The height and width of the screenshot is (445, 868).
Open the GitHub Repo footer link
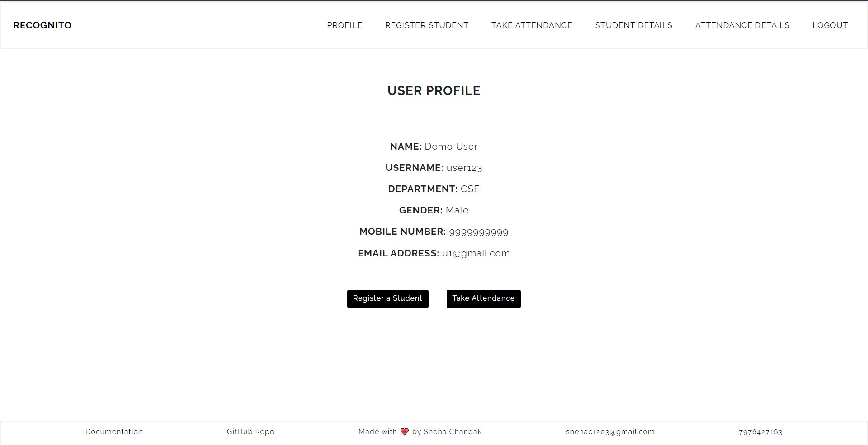click(250, 432)
